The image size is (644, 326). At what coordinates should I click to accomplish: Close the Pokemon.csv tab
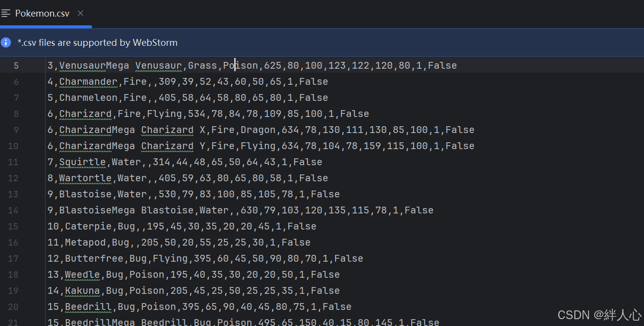80,13
